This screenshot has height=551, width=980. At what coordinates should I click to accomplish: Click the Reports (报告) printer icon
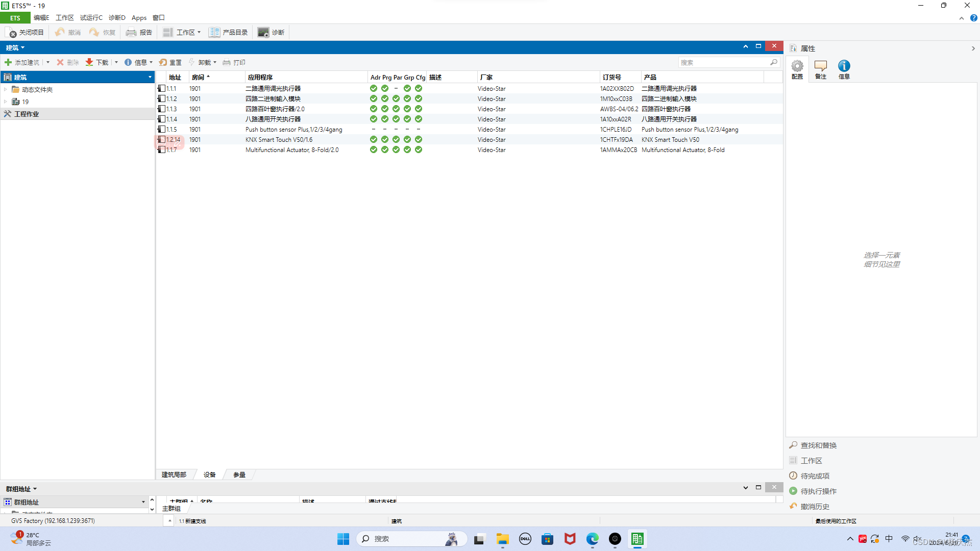pos(131,33)
